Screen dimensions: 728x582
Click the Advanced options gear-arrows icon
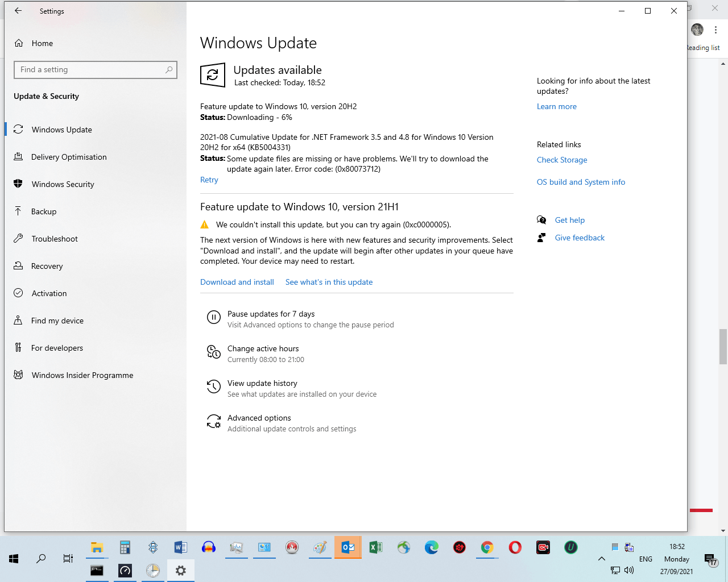214,422
